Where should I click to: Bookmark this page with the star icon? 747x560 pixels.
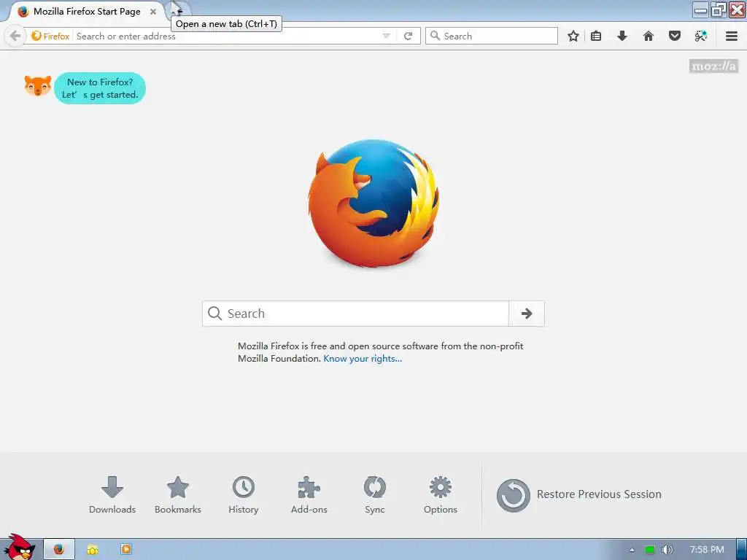pyautogui.click(x=573, y=36)
